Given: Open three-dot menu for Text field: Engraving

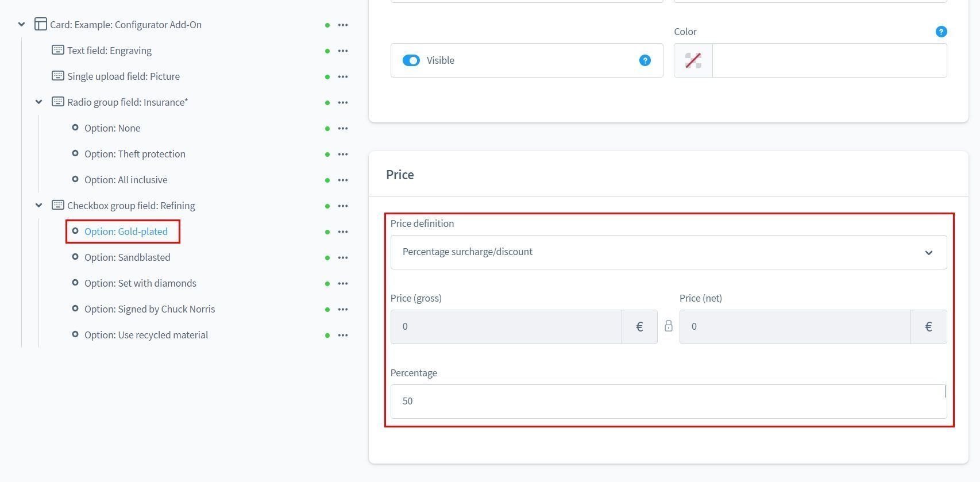Looking at the screenshot, I should (x=343, y=51).
